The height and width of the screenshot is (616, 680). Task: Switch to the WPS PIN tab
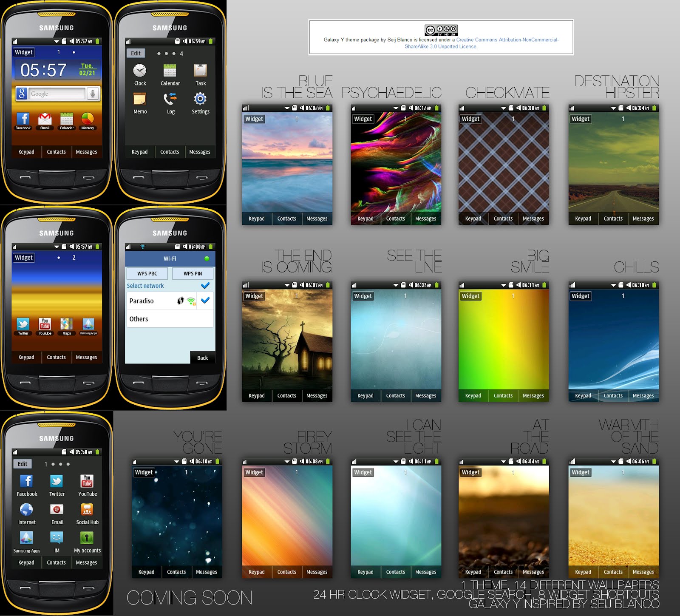coord(193,273)
